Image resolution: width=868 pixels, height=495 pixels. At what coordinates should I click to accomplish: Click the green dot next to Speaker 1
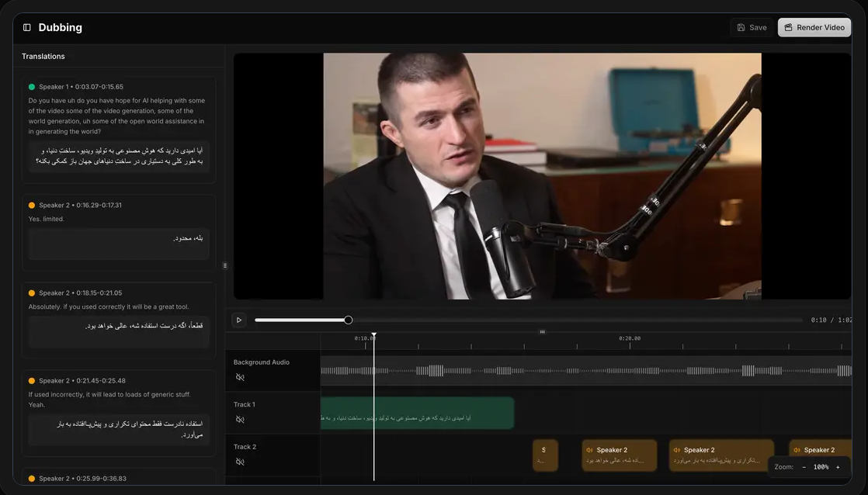coord(31,86)
